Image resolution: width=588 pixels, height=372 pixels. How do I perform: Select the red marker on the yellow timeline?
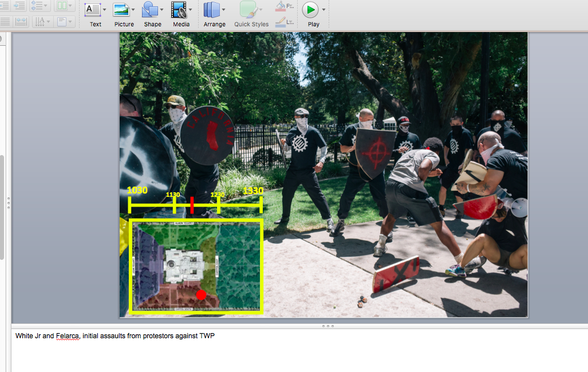tap(192, 204)
